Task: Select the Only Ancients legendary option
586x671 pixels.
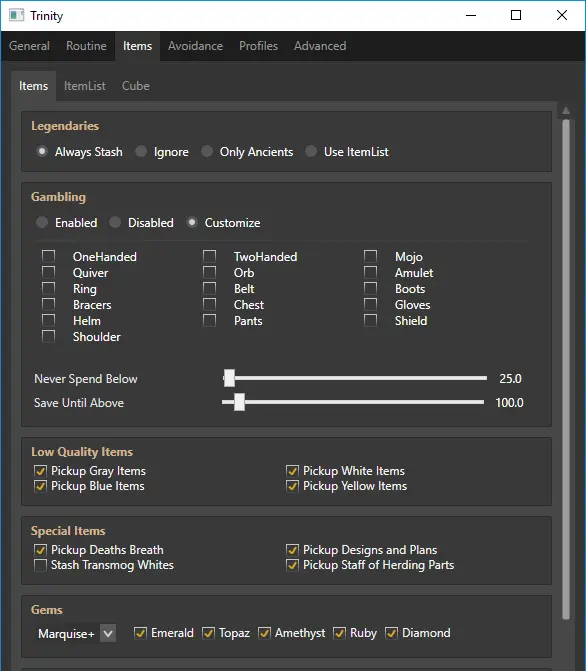Action: (x=207, y=151)
